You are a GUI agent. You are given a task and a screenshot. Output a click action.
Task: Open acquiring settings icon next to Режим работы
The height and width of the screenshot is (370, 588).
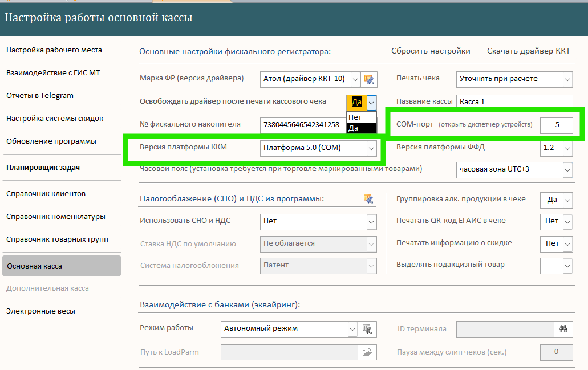pyautogui.click(x=367, y=329)
